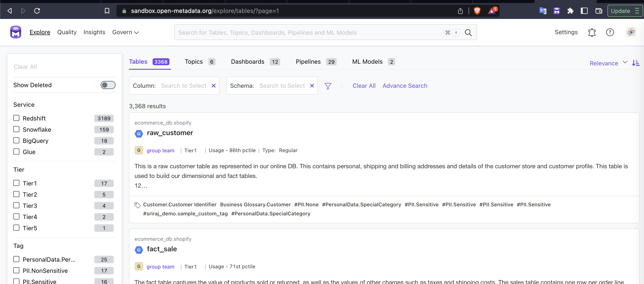Check the Redshift service checkbox
The width and height of the screenshot is (644, 284).
coord(16,118)
